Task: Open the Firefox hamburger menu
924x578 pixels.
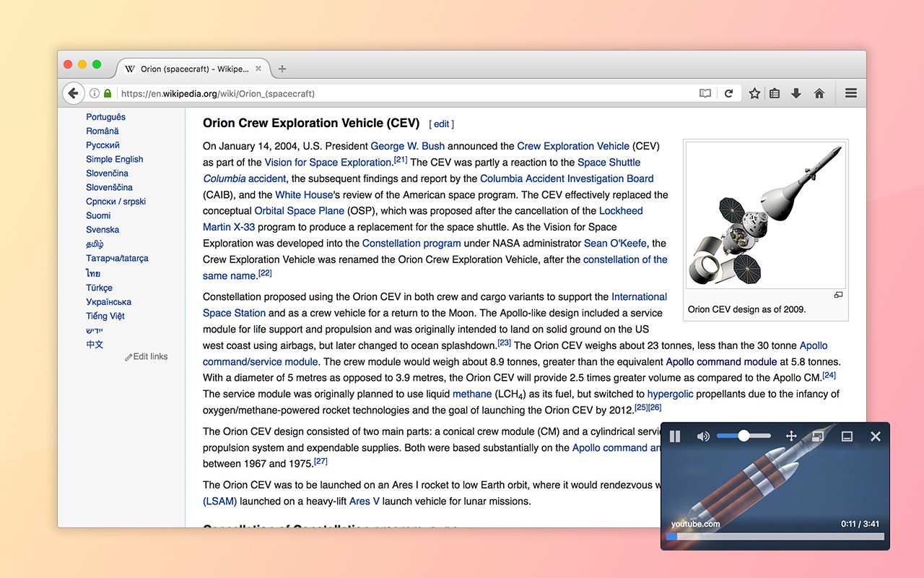Action: click(x=851, y=93)
